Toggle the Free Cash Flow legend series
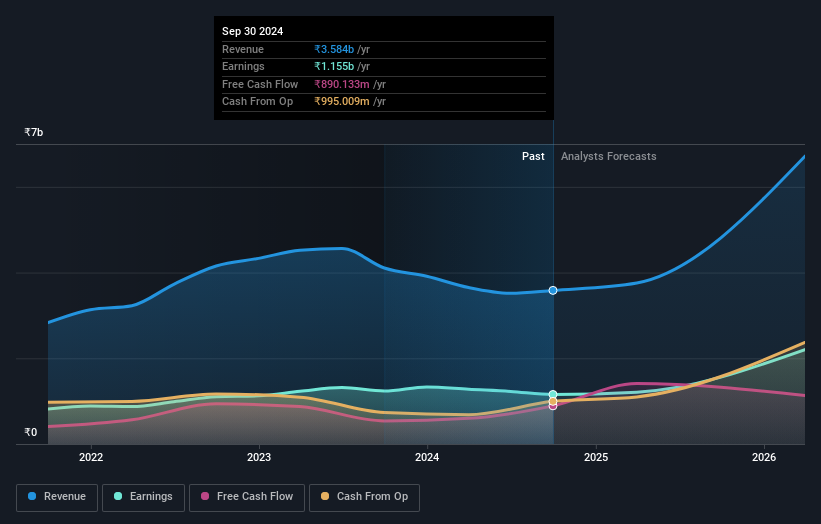This screenshot has height=524, width=821. pos(247,497)
